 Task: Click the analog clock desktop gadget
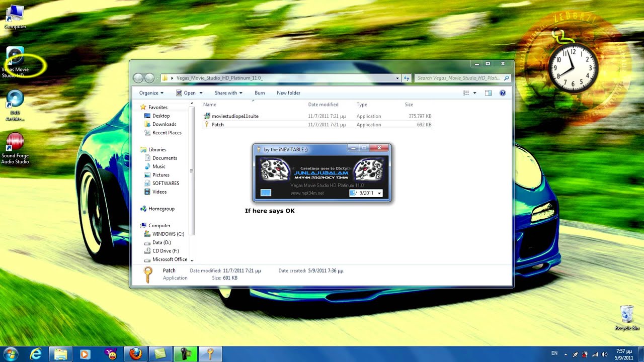click(572, 68)
